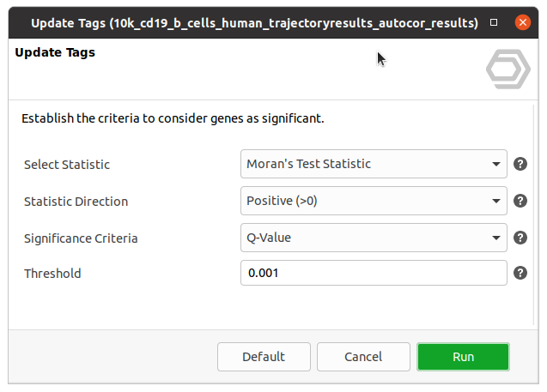Run the Update Tags operation
This screenshot has width=547, height=392.
pyautogui.click(x=463, y=357)
